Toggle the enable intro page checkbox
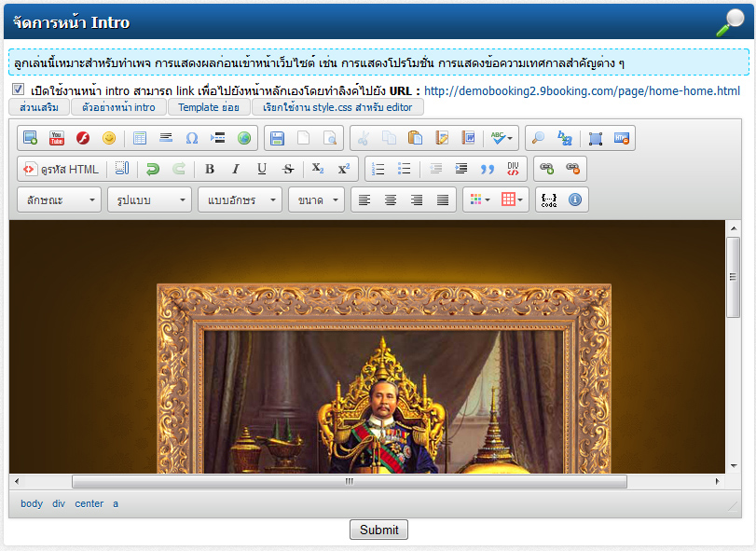Viewport: 756px width, 551px height. 18,90
